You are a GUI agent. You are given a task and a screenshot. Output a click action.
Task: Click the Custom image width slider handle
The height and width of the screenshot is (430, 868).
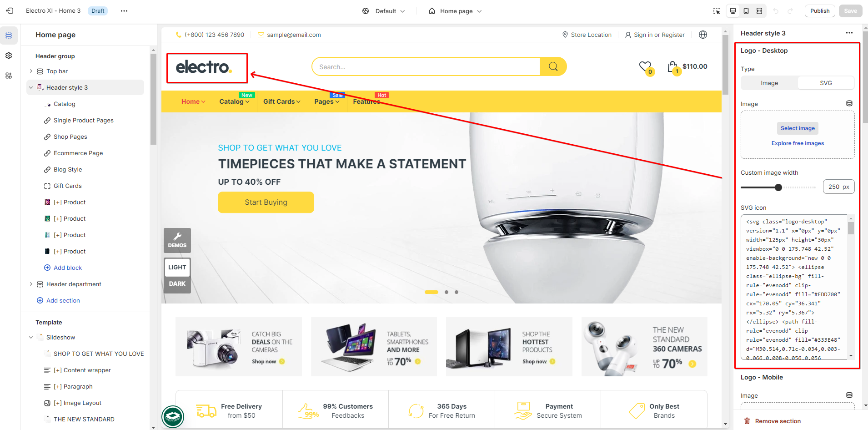tap(778, 187)
